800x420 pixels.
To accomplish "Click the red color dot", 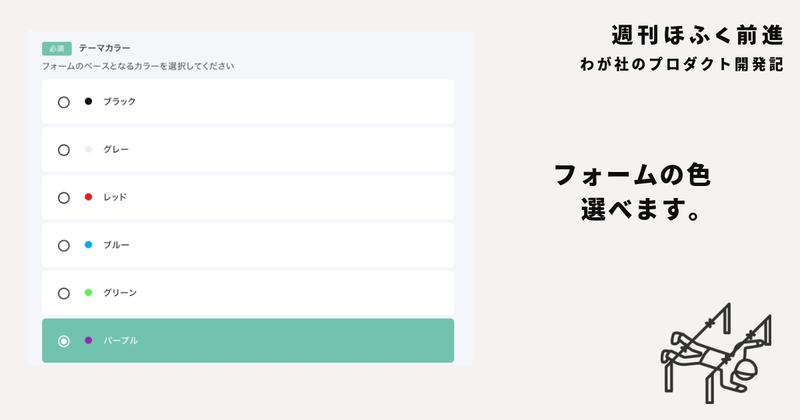I will point(88,196).
